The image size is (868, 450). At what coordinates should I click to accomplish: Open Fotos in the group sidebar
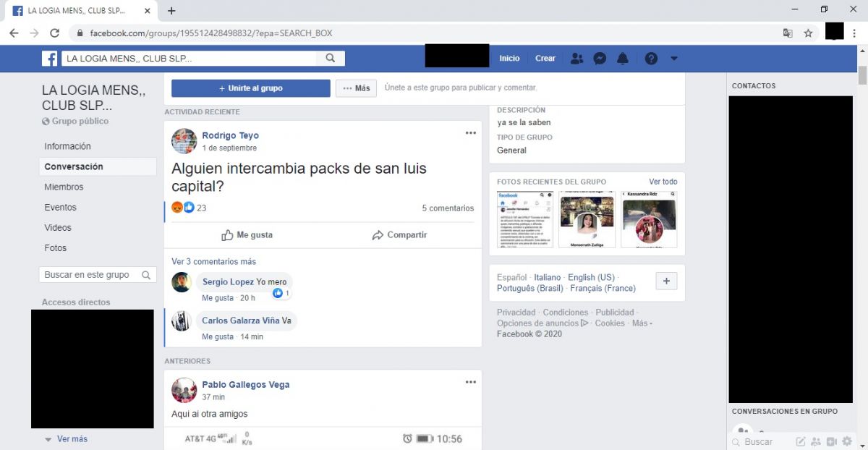tap(55, 247)
